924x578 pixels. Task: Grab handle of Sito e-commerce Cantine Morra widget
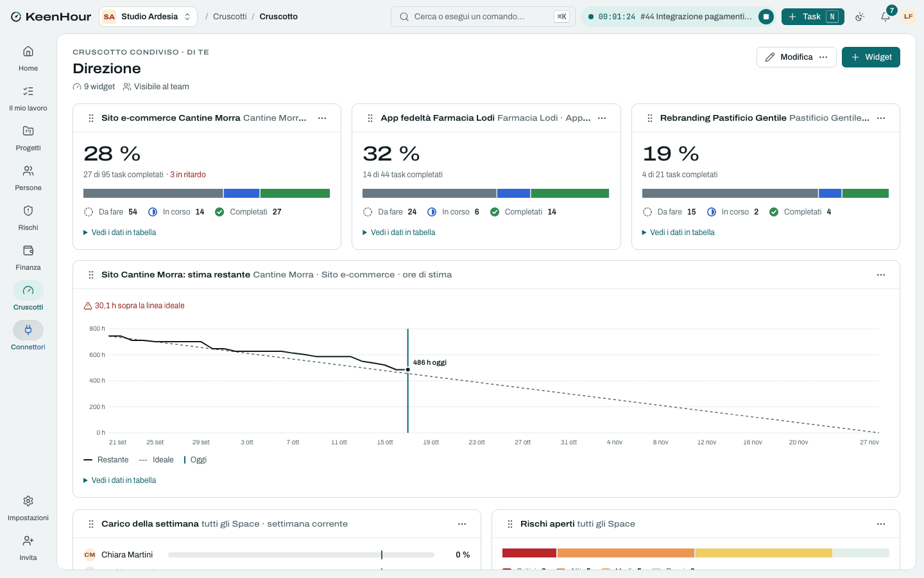(x=90, y=118)
